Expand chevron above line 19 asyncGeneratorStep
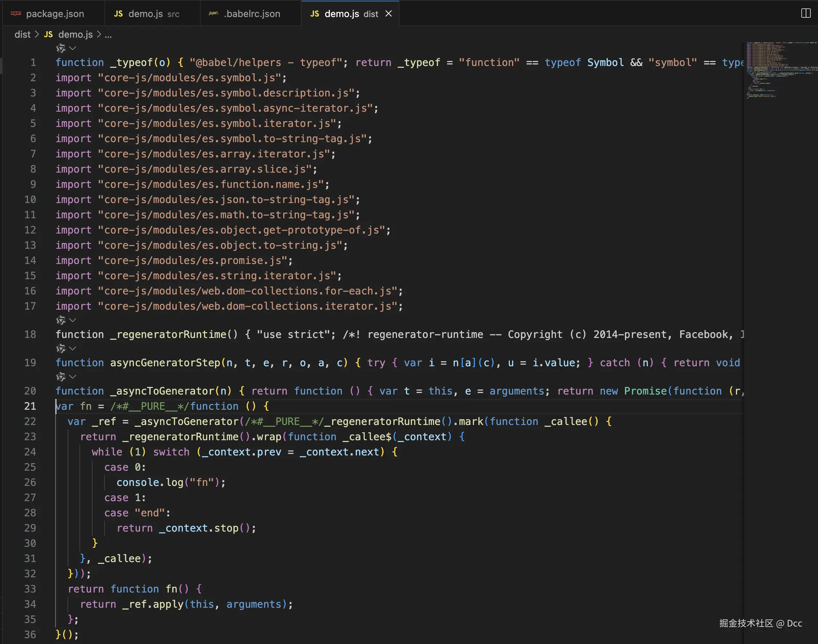The width and height of the screenshot is (818, 644). [x=73, y=348]
